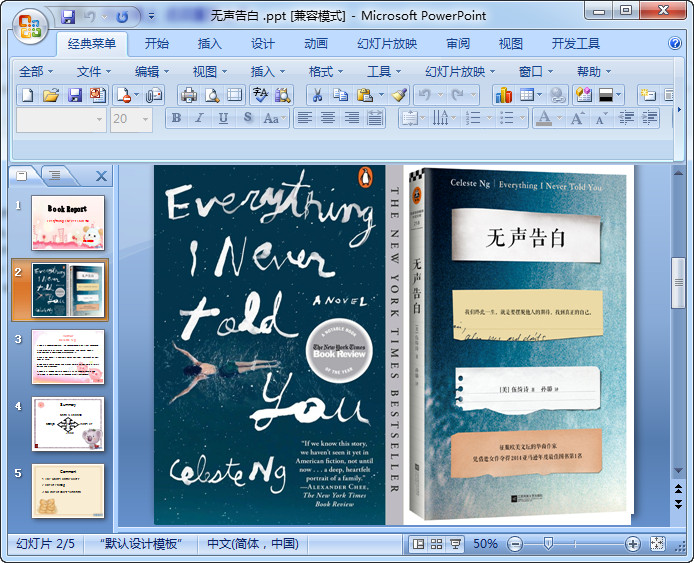
Task: Open Print Preview
Action: (212, 95)
